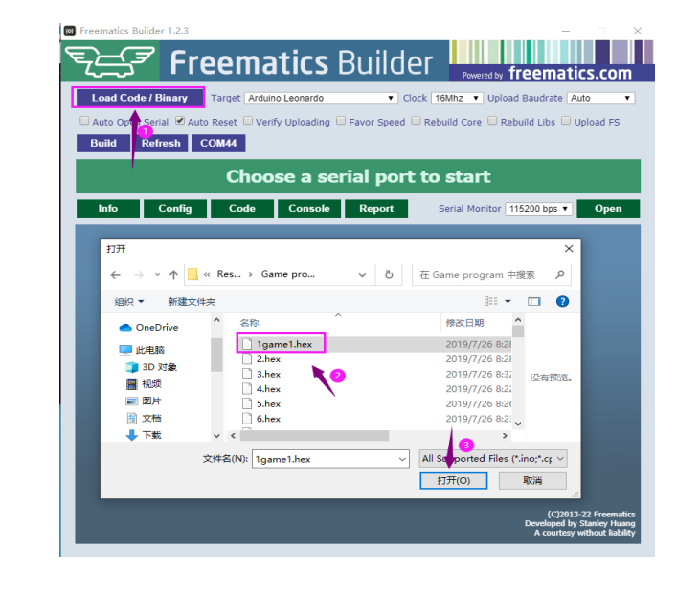The image size is (700, 596).
Task: Click the Build button
Action: click(103, 144)
